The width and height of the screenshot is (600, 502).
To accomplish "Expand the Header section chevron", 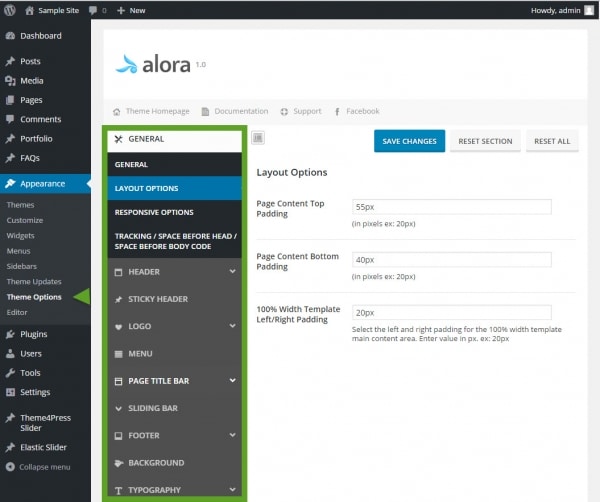I will 233,271.
